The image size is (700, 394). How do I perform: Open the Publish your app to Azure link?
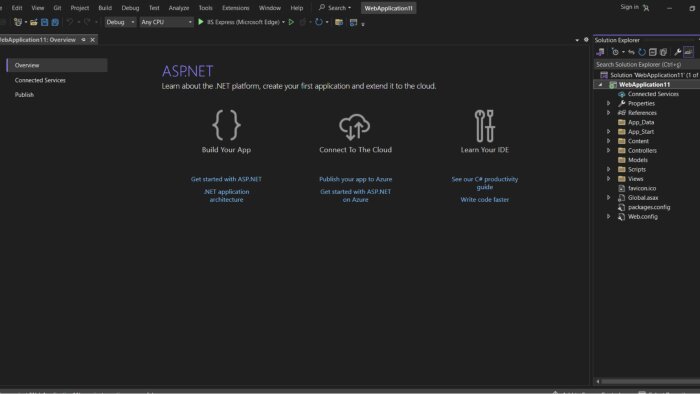pos(355,179)
